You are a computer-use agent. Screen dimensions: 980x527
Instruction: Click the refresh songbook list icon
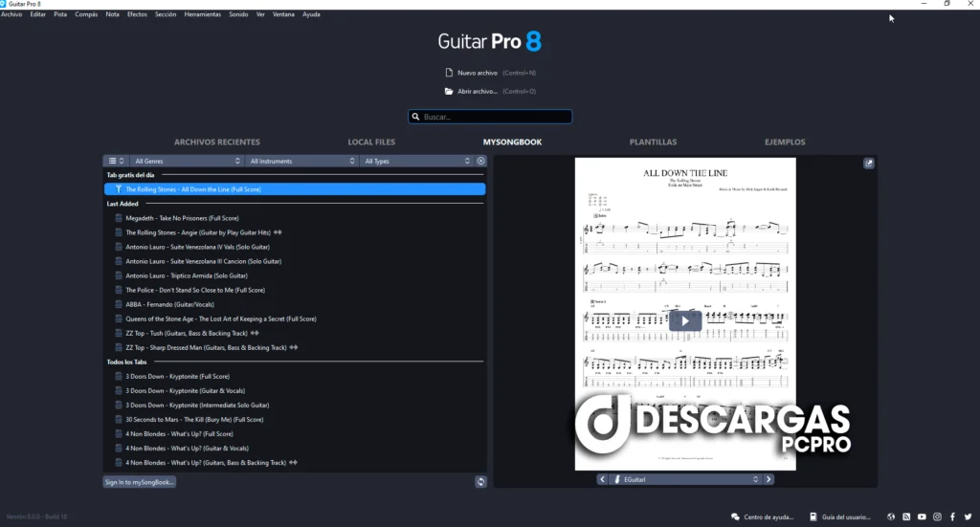click(480, 482)
